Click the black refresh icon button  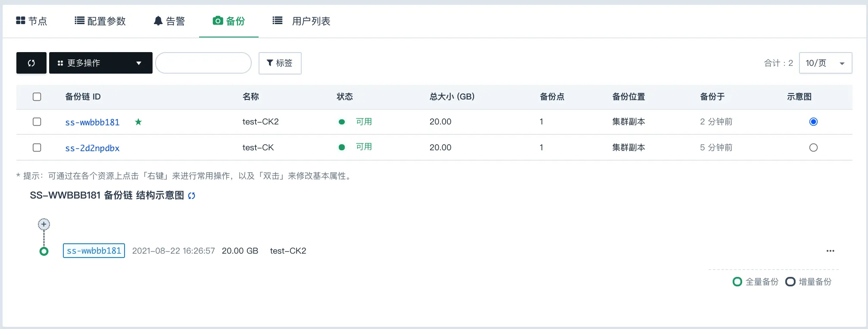pyautogui.click(x=31, y=63)
